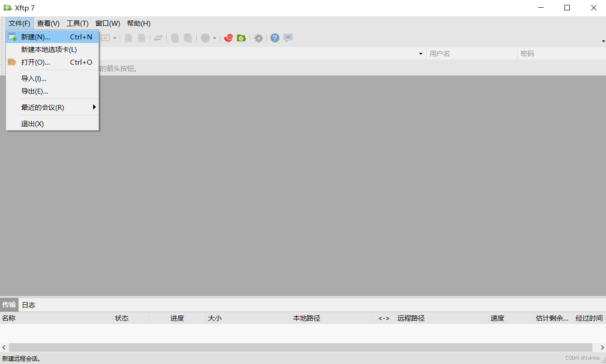Click the 新建远程会话。 status bar text
This screenshot has width=606, height=364.
(21, 359)
